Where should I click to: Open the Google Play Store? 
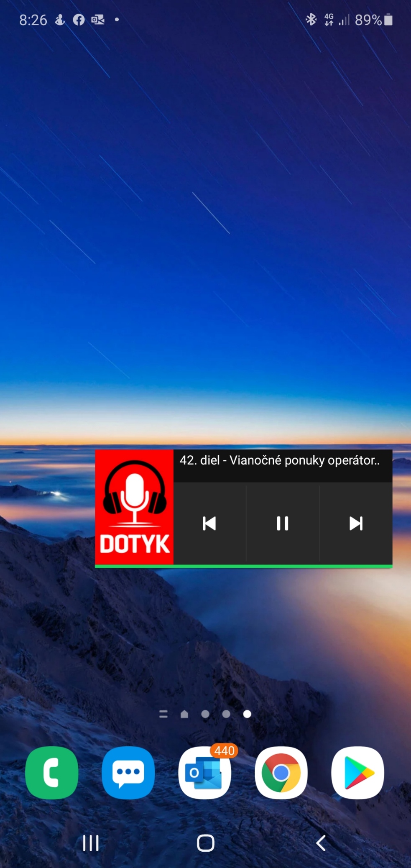pyautogui.click(x=357, y=772)
